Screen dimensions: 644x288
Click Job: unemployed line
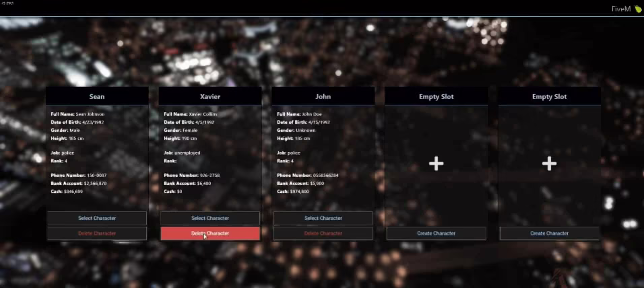tap(182, 153)
